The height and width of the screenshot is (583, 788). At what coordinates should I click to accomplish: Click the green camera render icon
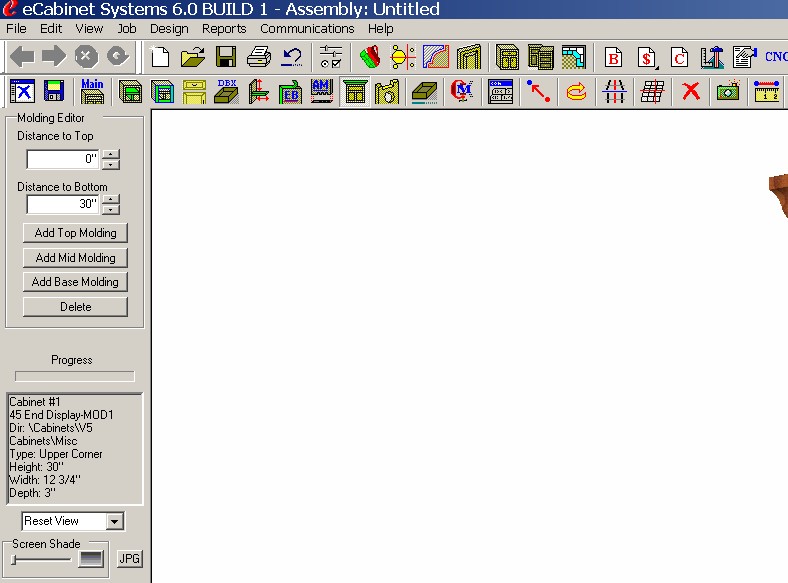[x=728, y=91]
